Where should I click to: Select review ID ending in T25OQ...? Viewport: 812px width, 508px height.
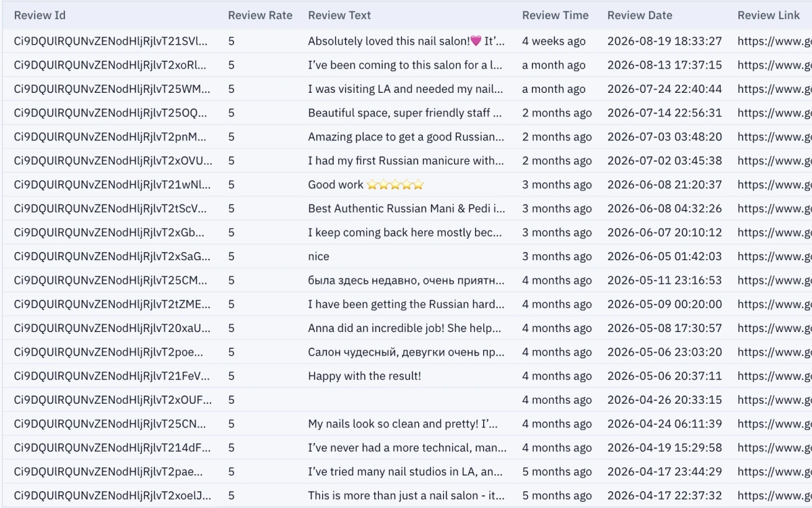click(x=111, y=113)
